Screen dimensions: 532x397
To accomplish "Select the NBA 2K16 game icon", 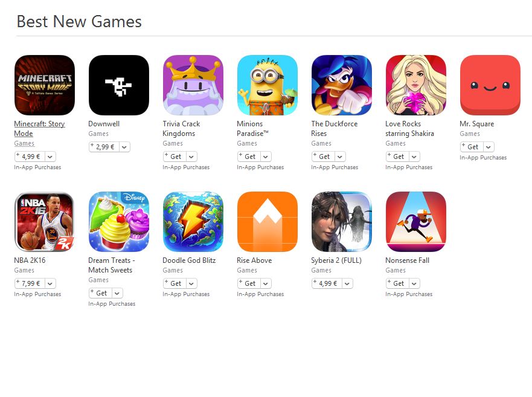I will pyautogui.click(x=45, y=221).
